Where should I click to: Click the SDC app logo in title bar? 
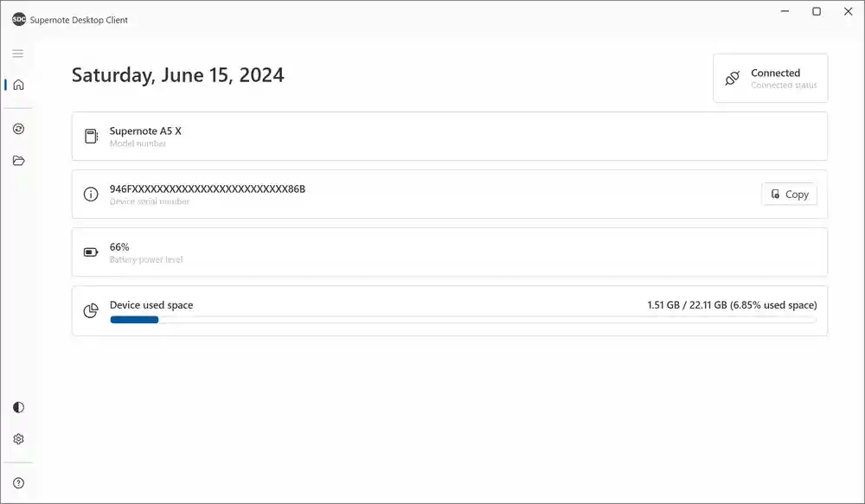pyautogui.click(x=18, y=19)
